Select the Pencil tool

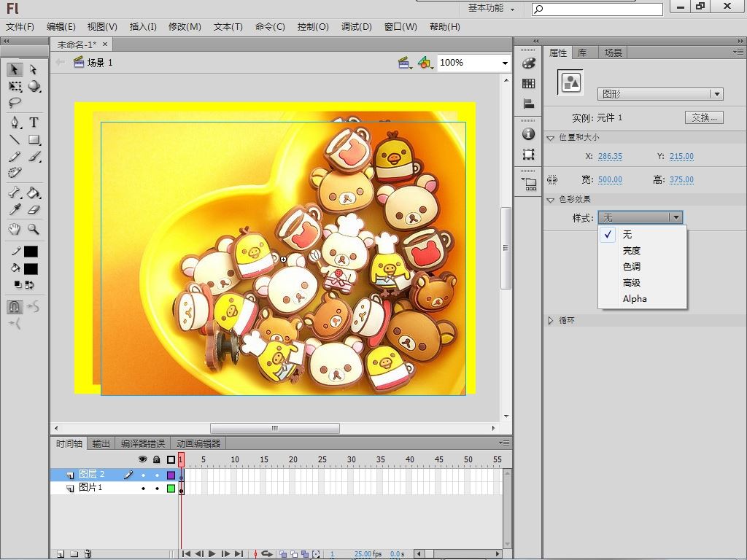click(x=15, y=156)
